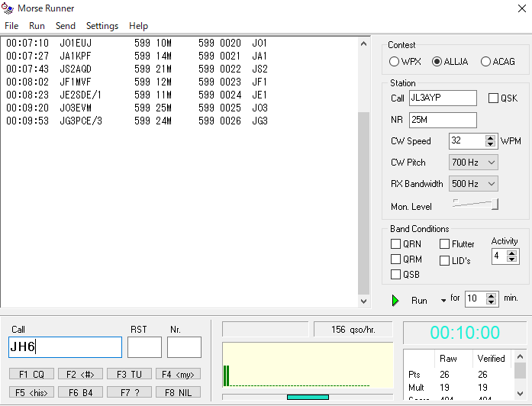Decrease run duration minutes down arrow
Screen dimensions: 532x406
click(492, 302)
